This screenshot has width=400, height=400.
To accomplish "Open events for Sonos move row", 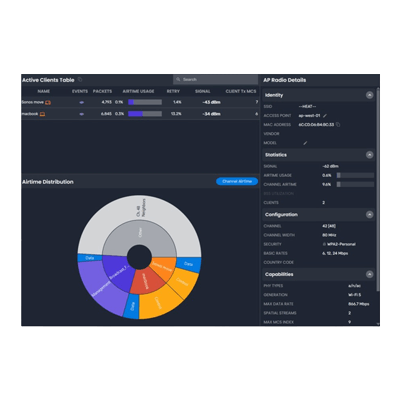I will coord(82,103).
